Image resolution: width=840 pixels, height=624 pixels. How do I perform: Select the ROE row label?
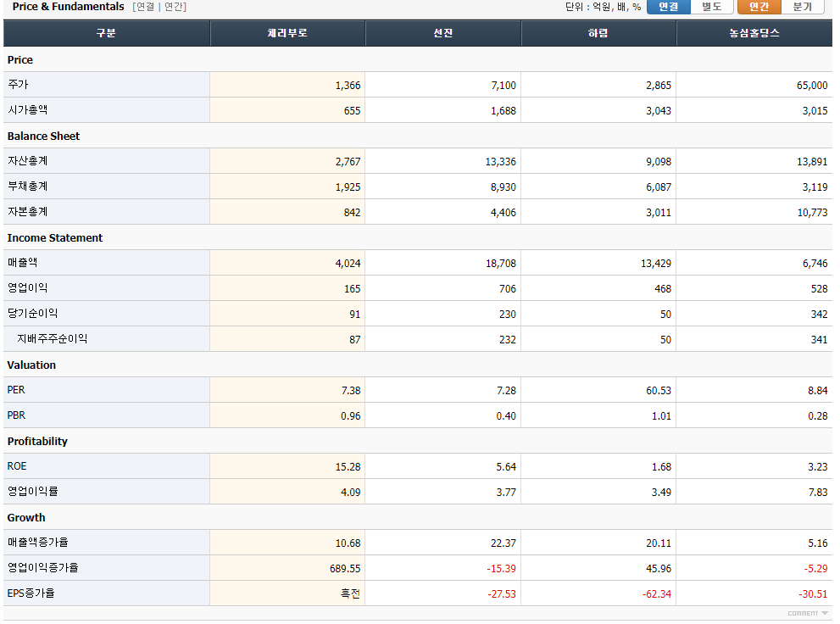click(x=17, y=466)
